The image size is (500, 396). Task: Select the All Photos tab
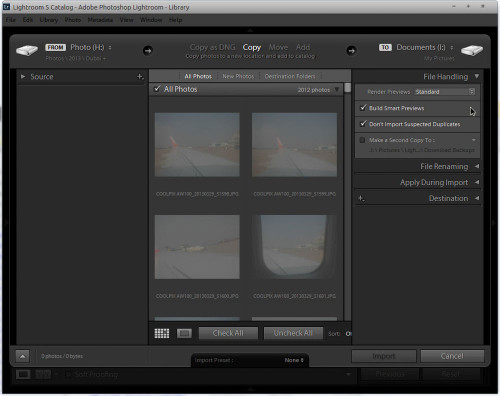point(198,76)
